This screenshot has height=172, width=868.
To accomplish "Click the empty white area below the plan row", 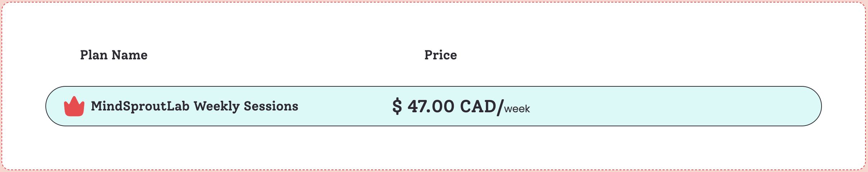I will coord(432,148).
